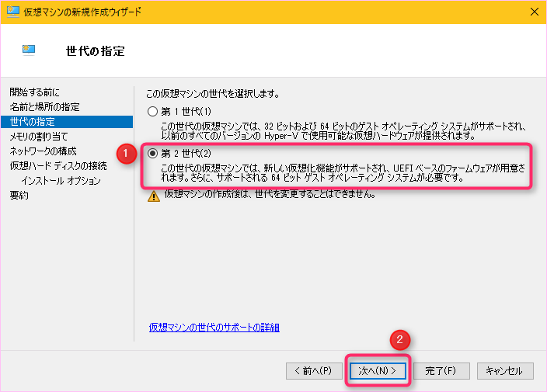Go back with the 前へ(P) button
The image size is (547, 392).
[x=314, y=371]
